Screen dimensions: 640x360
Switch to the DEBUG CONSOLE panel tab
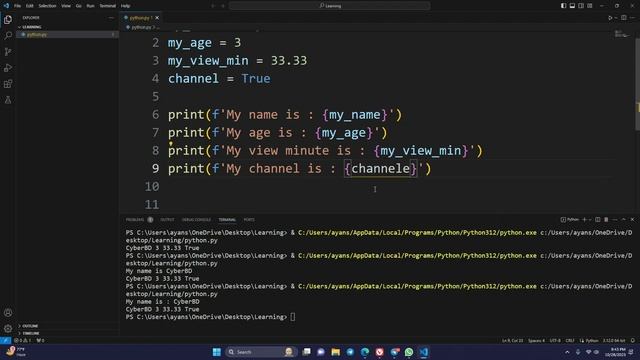tap(196, 220)
